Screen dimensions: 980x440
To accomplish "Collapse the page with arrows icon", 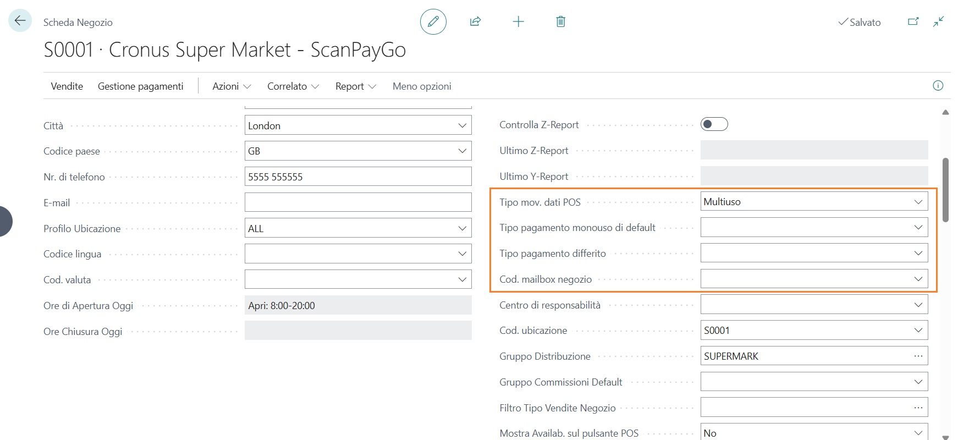I will [939, 22].
